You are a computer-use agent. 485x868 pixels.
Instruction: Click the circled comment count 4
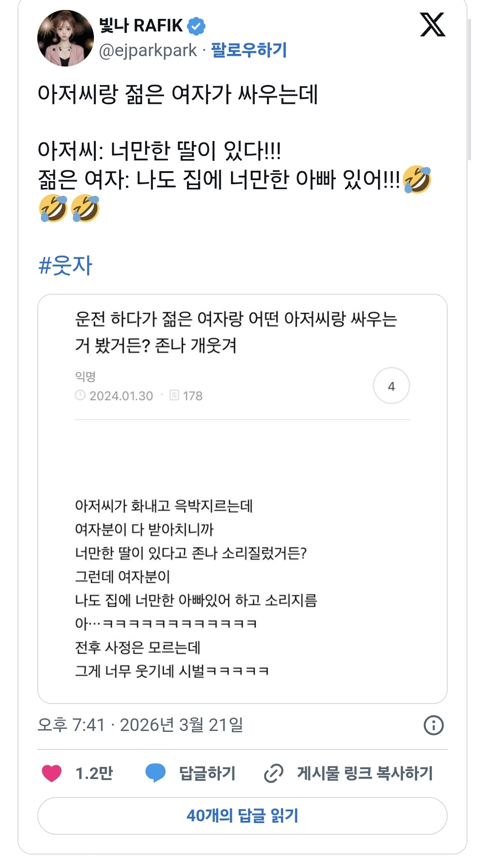pos(391,386)
